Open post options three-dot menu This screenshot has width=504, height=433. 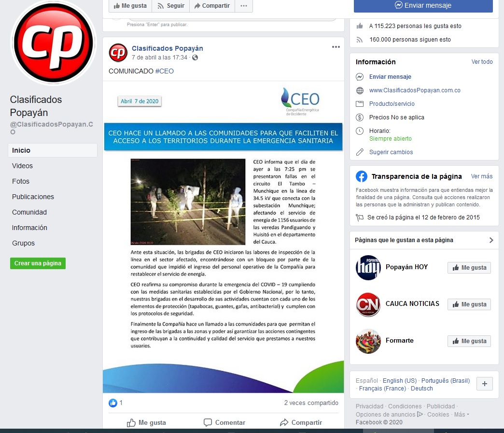[336, 47]
